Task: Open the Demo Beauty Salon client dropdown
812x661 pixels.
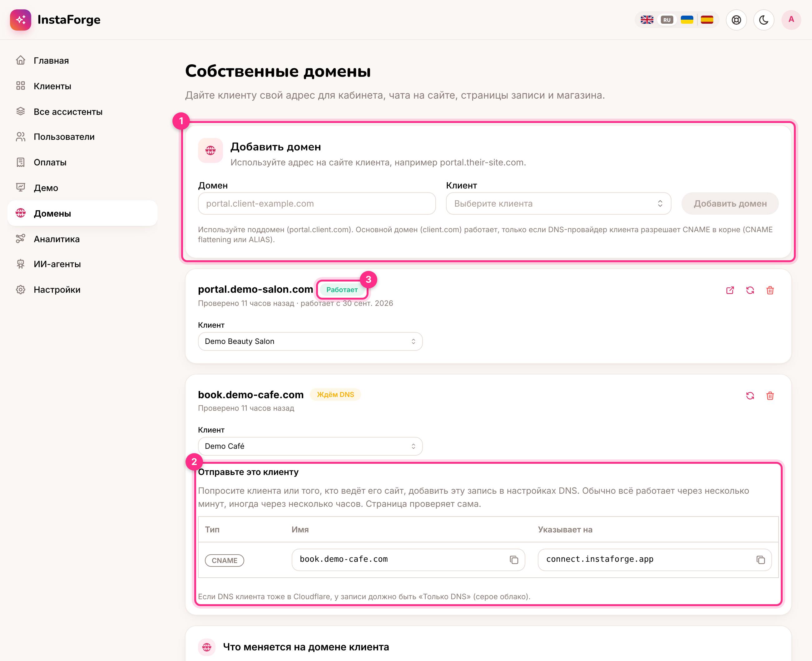Action: coord(310,341)
